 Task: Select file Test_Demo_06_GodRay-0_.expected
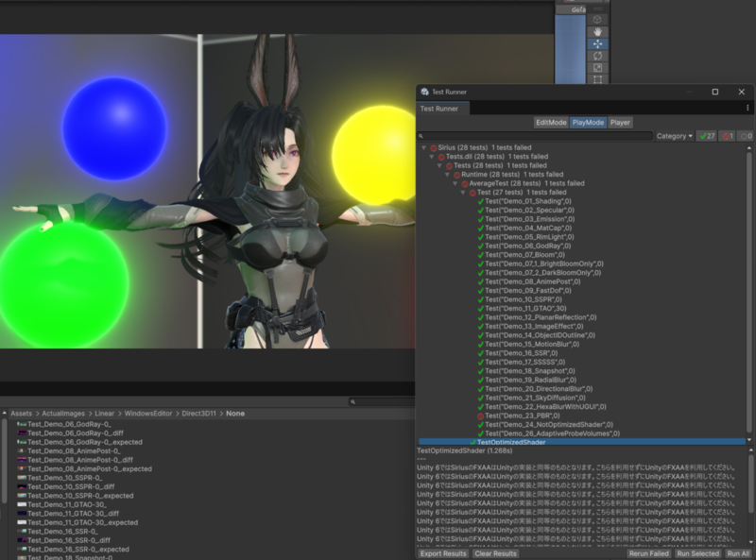[85, 442]
